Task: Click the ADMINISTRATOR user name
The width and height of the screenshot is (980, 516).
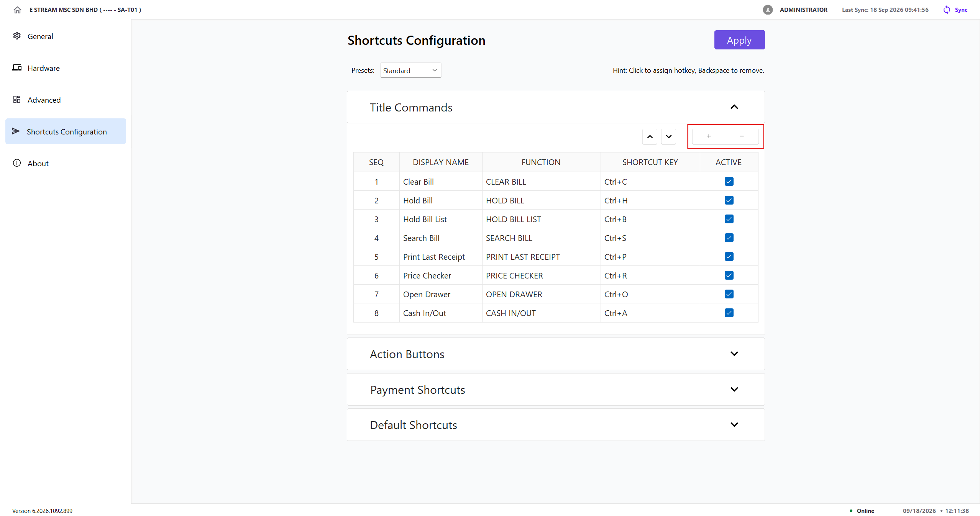Action: pos(803,10)
